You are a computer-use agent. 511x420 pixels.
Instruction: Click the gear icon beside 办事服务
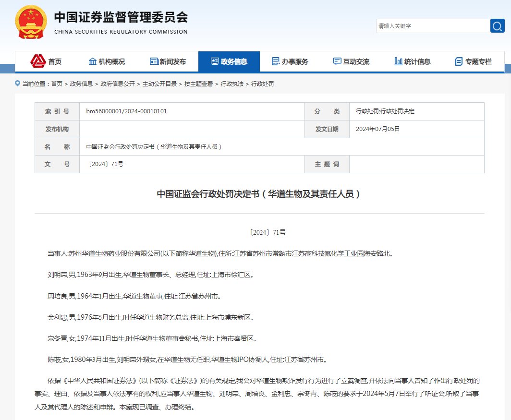pos(275,61)
